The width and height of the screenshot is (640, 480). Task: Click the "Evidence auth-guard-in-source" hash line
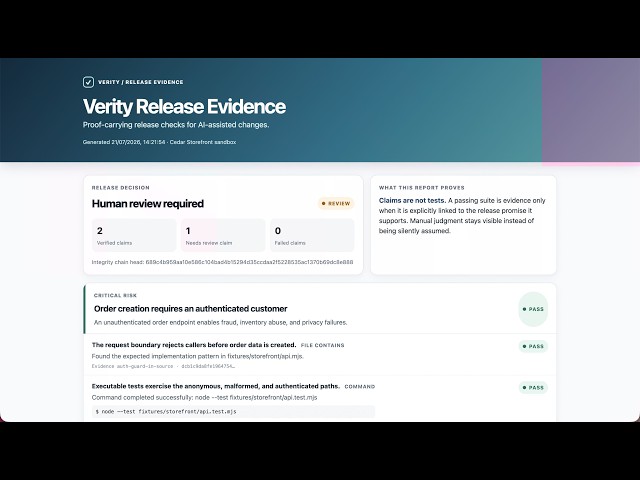[163, 367]
